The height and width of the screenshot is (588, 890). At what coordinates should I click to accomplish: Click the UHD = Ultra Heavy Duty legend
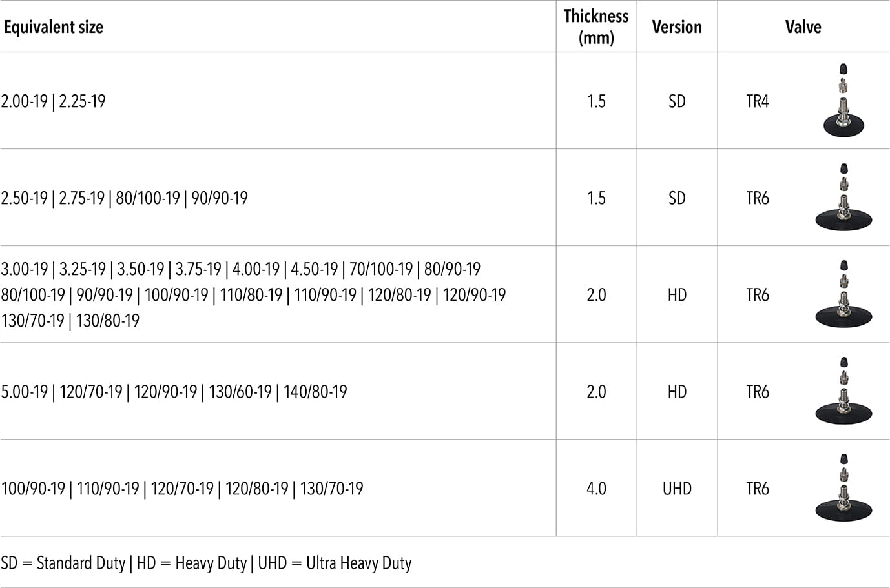335,563
